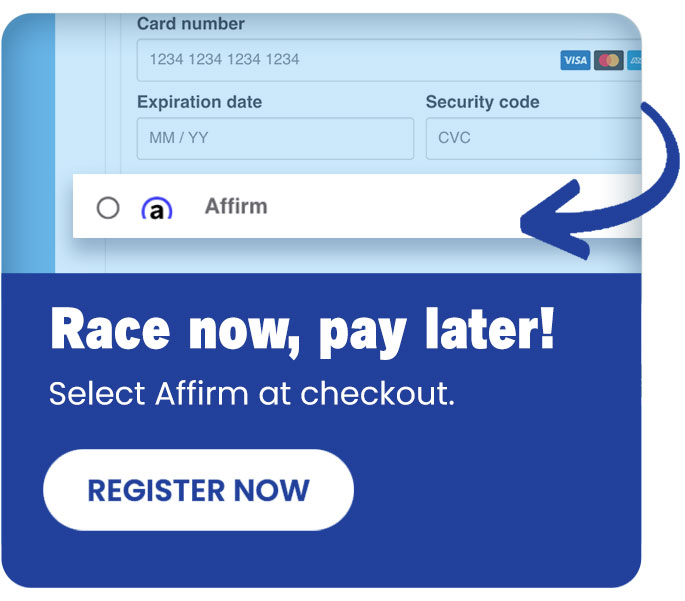Click the Affirm payment option label
Viewport: 685px width, 601px height.
click(x=236, y=207)
